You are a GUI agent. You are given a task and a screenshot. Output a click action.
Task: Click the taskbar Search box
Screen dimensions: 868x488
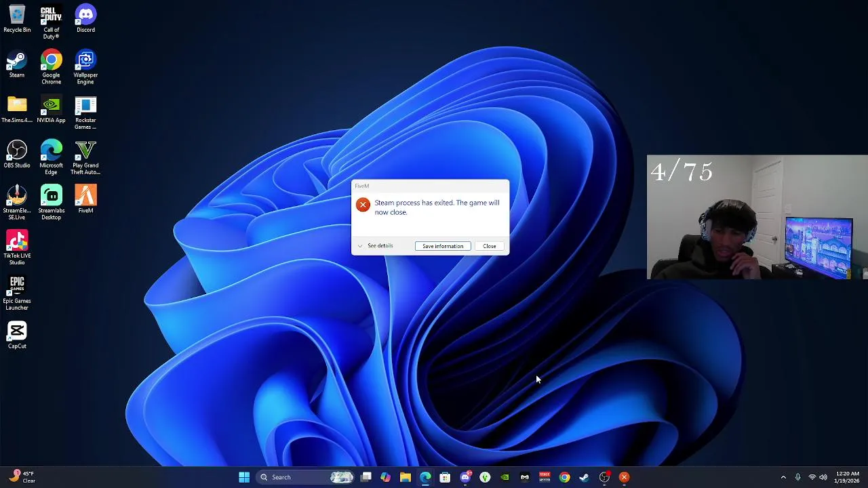coord(307,477)
